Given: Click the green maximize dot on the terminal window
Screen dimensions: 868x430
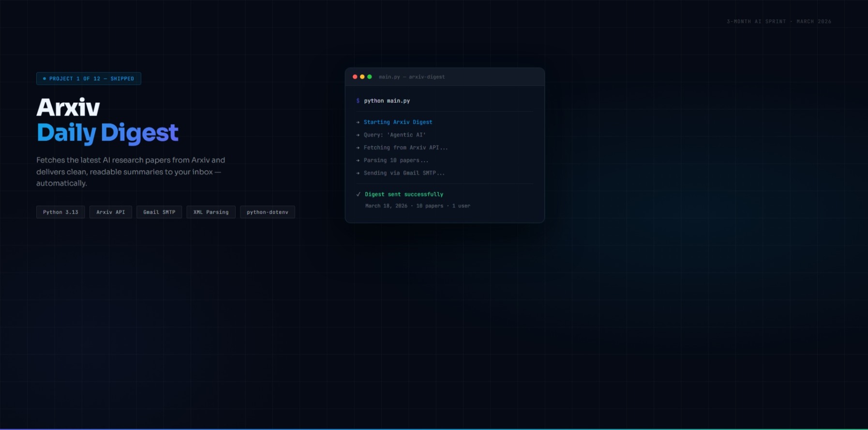Looking at the screenshot, I should point(370,77).
